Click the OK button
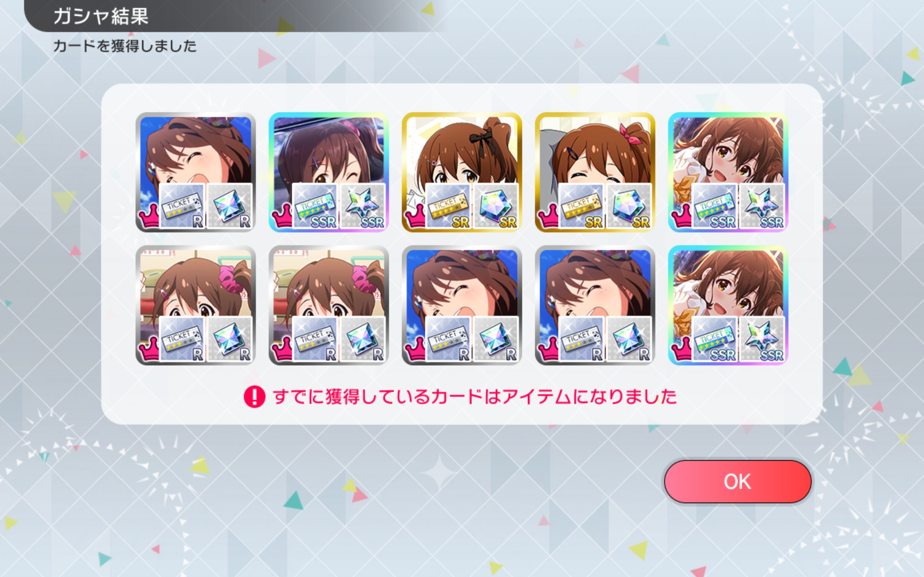 (x=737, y=481)
